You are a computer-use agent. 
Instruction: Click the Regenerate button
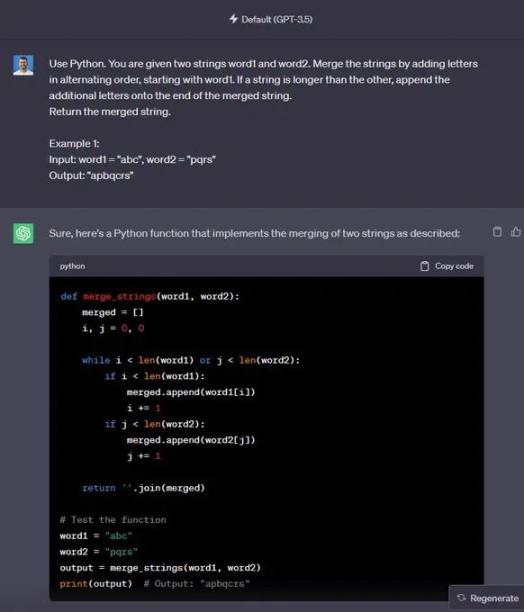coord(487,598)
